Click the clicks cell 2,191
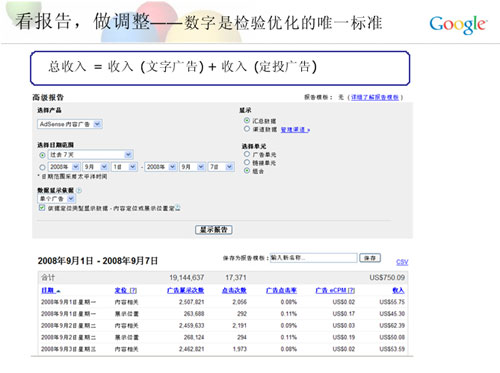This screenshot has width=500, height=373. 240,326
